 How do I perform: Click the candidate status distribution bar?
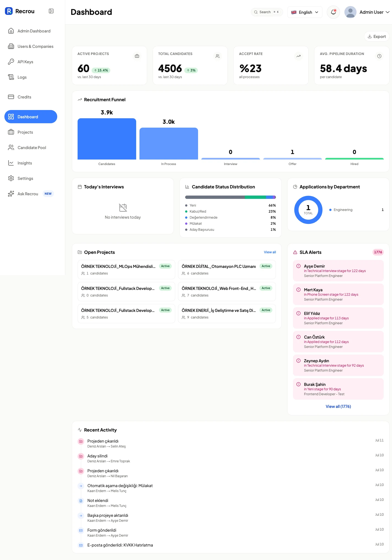click(231, 197)
